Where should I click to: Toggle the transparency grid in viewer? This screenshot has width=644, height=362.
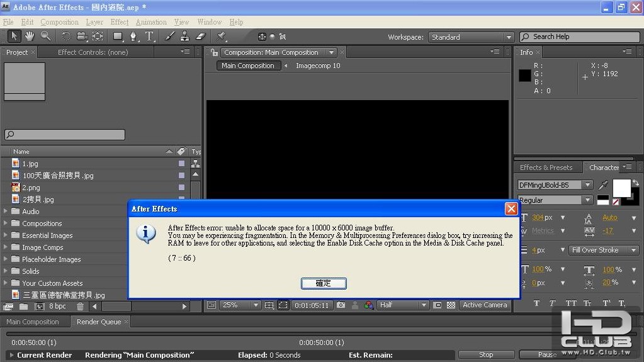[x=451, y=305]
